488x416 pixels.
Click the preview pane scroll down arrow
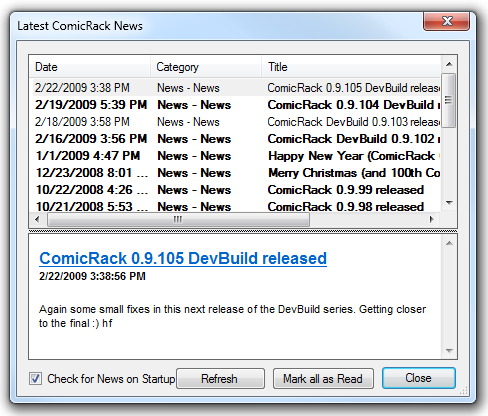click(449, 351)
